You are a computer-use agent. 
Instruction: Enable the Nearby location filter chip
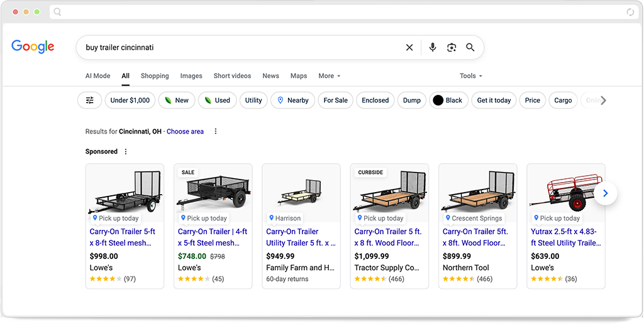292,100
